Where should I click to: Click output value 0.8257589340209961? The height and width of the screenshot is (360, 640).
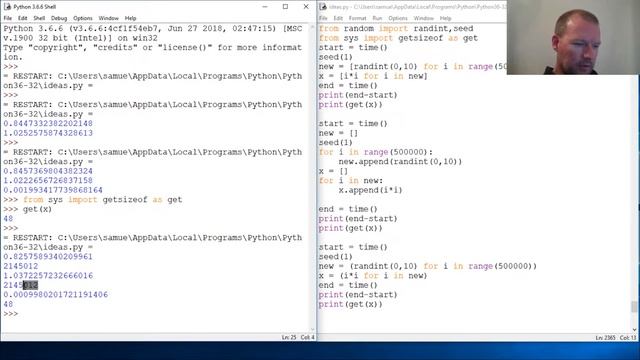[48, 257]
